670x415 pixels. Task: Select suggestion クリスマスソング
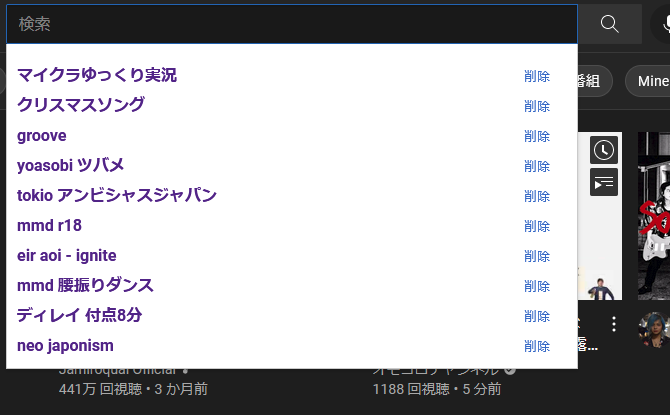[x=292, y=106]
